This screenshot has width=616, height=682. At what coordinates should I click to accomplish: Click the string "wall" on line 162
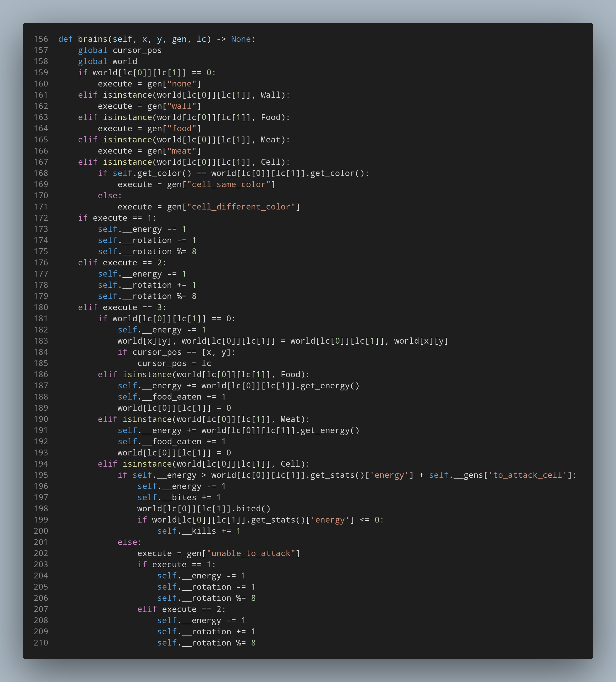point(182,106)
